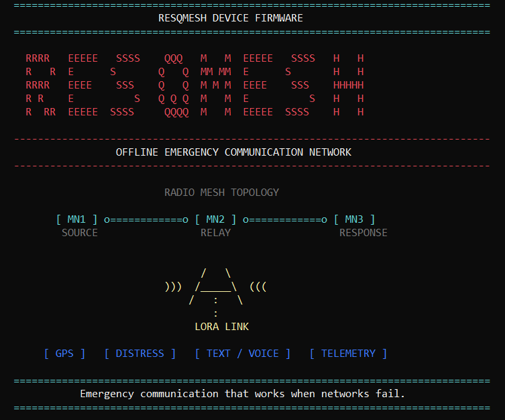Click the [ GPS ] feature tag

64,354
